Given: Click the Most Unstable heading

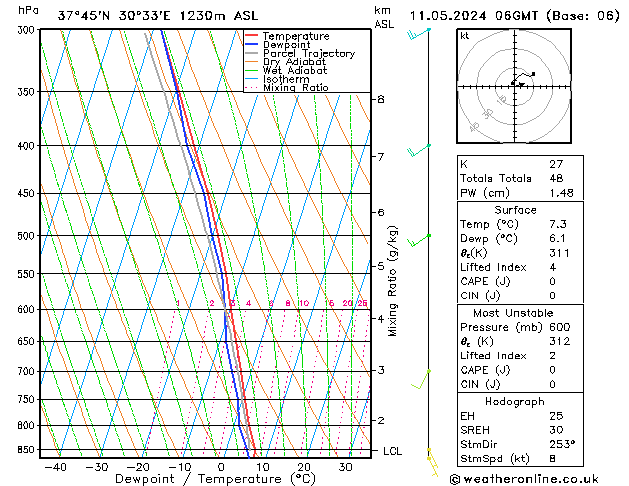Looking at the screenshot, I should [513, 313].
